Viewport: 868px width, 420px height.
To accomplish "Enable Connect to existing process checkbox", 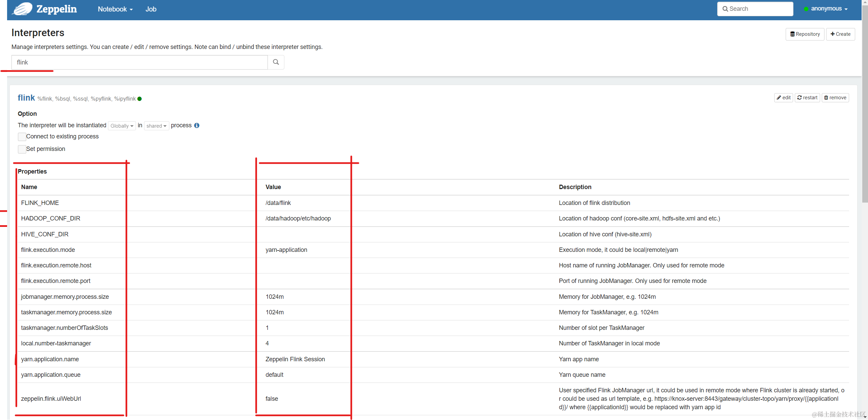I will click(22, 136).
